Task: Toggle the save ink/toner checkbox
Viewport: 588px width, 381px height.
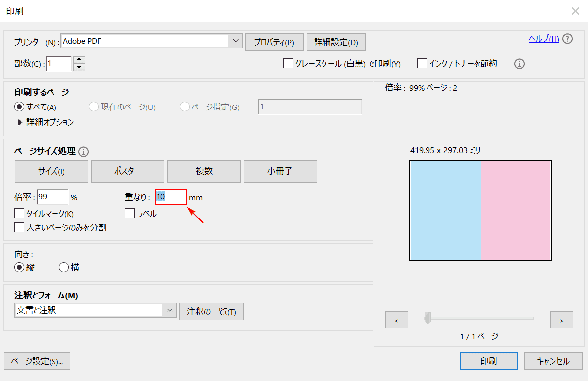Action: [x=422, y=63]
